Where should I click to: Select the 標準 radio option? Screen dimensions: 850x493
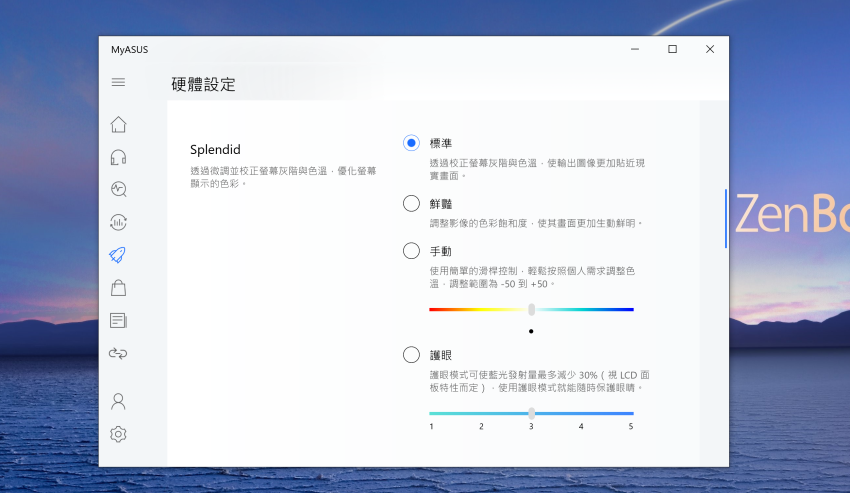[x=411, y=143]
